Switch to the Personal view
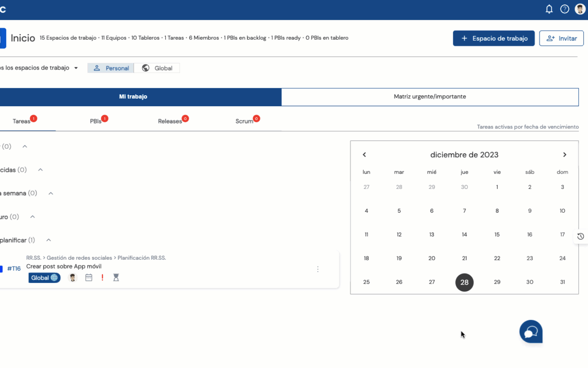Screen dimensions: 588x368 pos(111,68)
